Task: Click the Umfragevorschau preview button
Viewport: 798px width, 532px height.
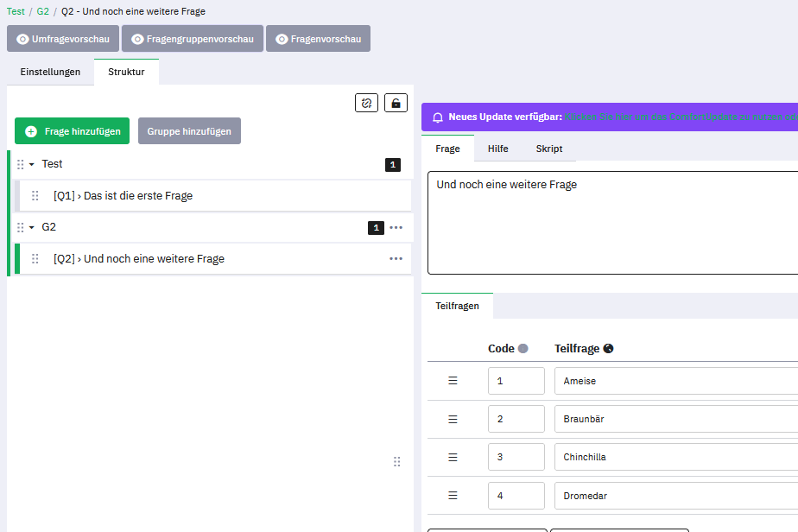Action: (63, 39)
